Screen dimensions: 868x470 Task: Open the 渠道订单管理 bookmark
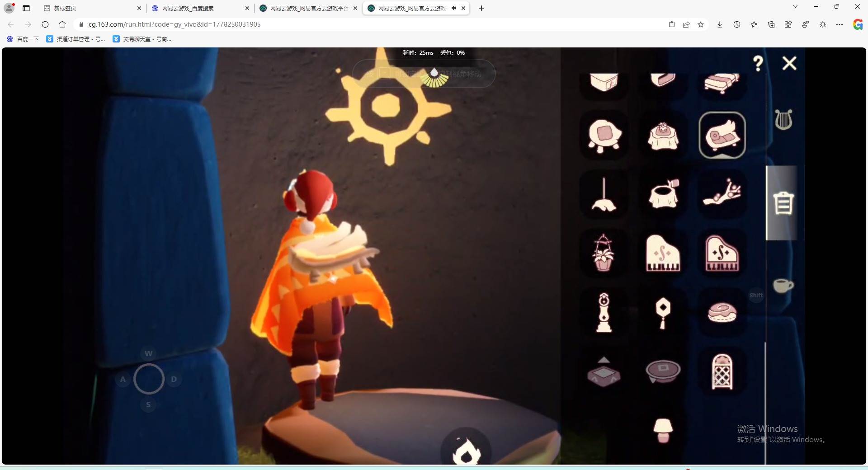(x=75, y=39)
